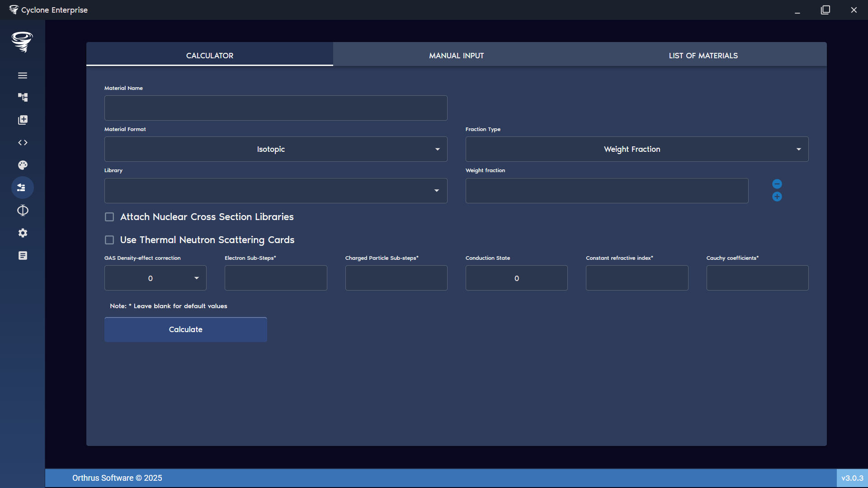The image size is (868, 488).
Task: Open the List of Materials tab
Action: 703,56
